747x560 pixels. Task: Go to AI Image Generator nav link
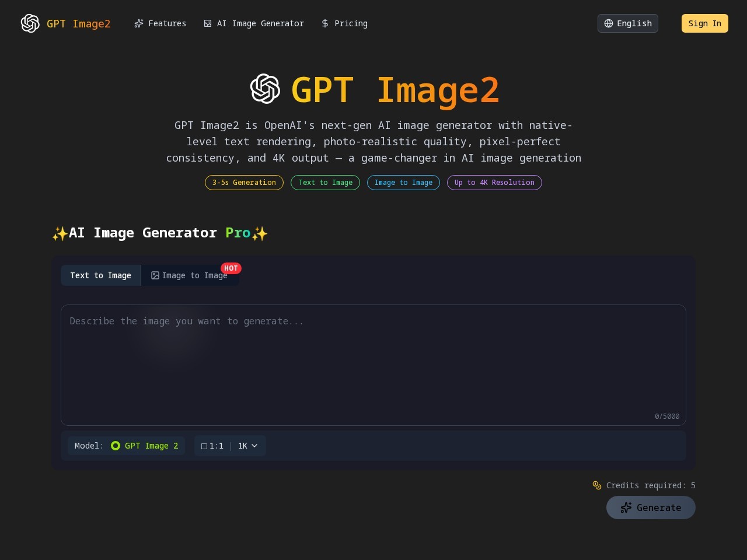(x=254, y=23)
